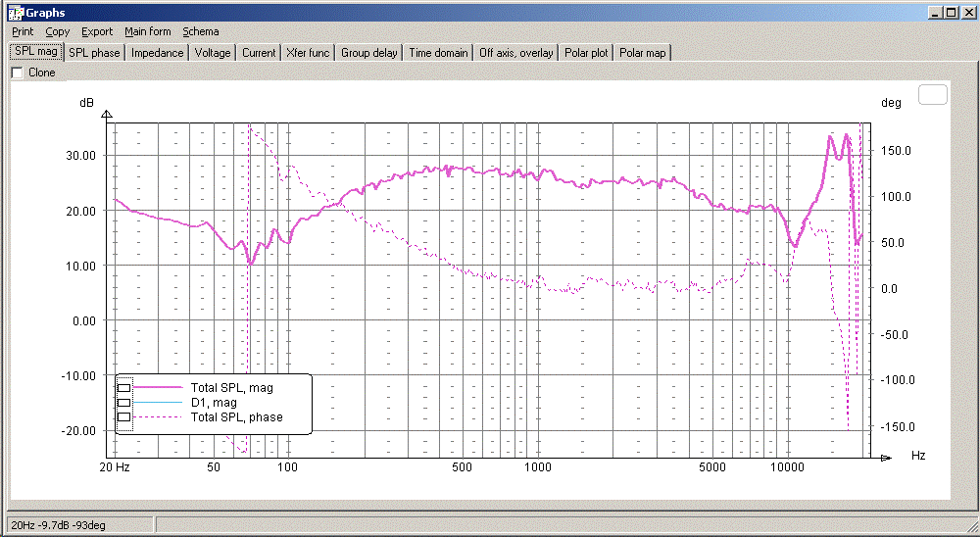
Task: Switch to the Polar map tab
Action: tap(643, 53)
